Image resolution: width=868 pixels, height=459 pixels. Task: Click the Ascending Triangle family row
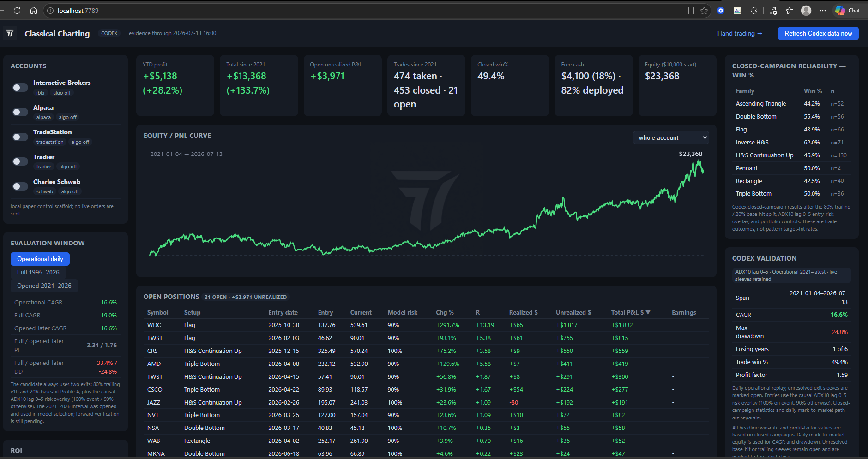click(x=791, y=104)
